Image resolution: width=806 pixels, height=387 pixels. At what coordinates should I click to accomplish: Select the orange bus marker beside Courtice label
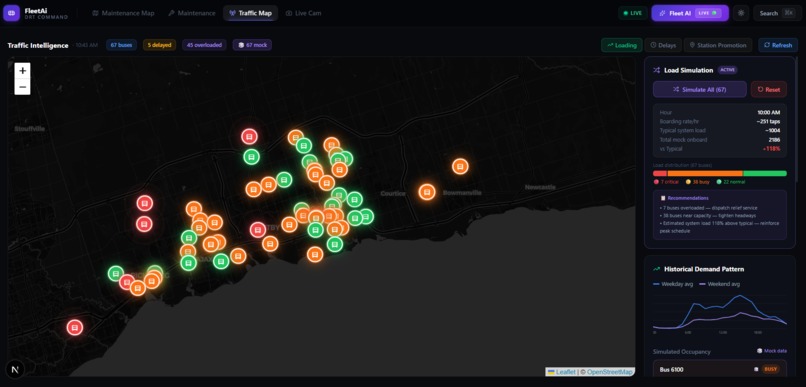click(427, 192)
